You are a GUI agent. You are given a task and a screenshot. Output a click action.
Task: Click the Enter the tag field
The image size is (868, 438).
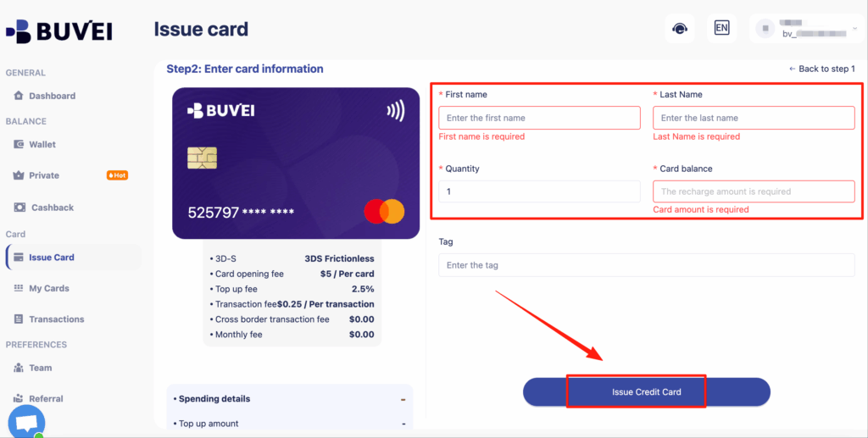pyautogui.click(x=646, y=265)
